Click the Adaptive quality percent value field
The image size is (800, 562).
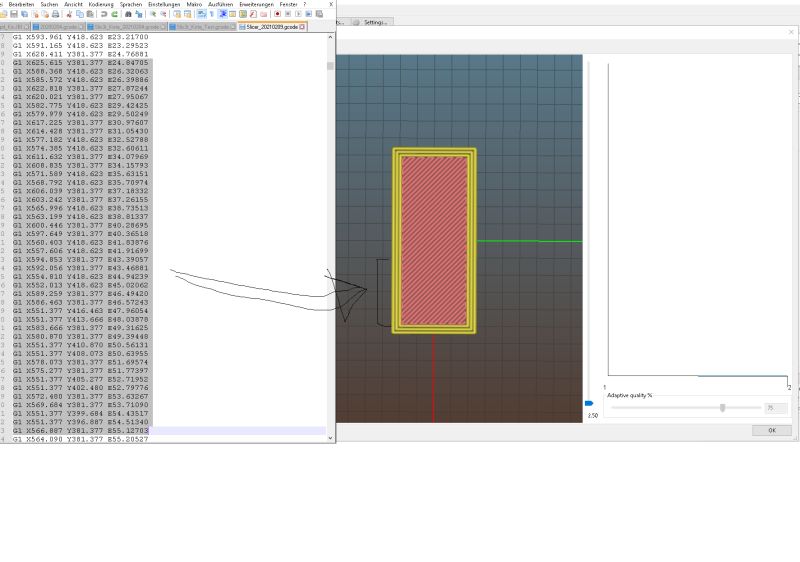776,408
